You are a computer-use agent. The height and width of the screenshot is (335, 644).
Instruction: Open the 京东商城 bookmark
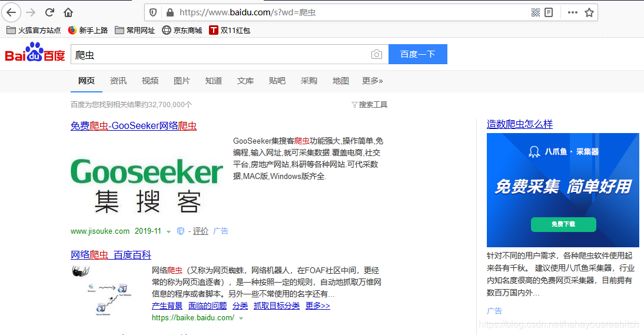(182, 30)
